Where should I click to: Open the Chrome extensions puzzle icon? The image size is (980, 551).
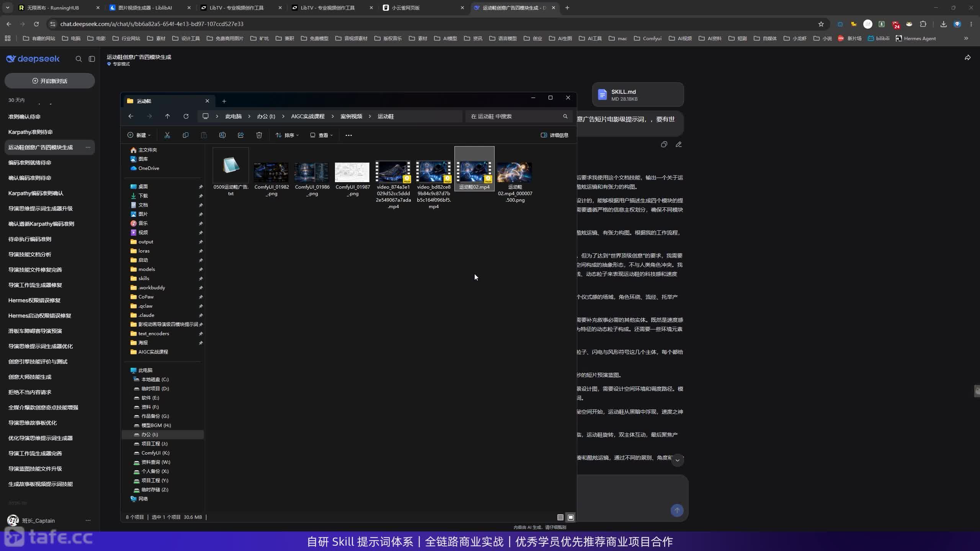pos(923,24)
